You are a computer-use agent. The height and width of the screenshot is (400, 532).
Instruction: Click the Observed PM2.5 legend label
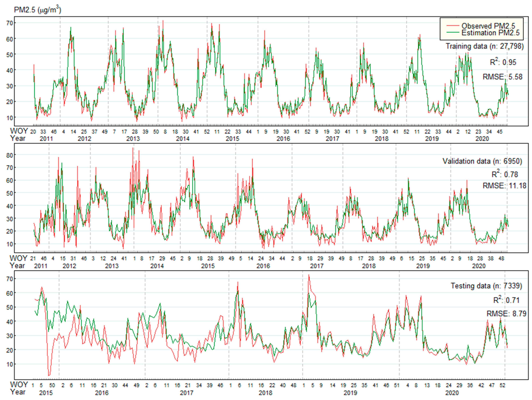(488, 26)
